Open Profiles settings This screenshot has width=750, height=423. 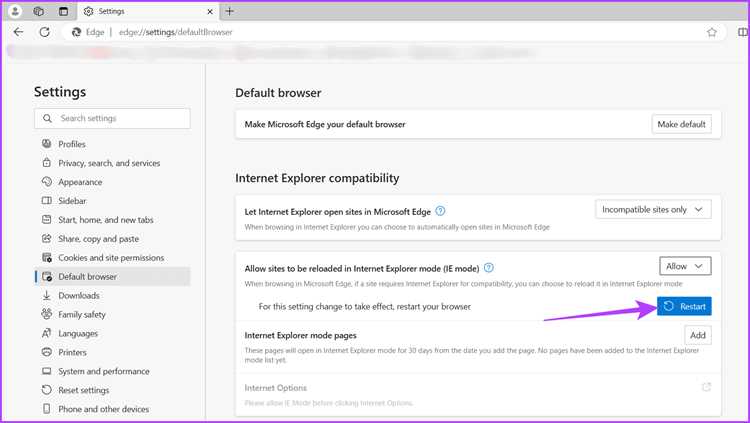pos(112,144)
